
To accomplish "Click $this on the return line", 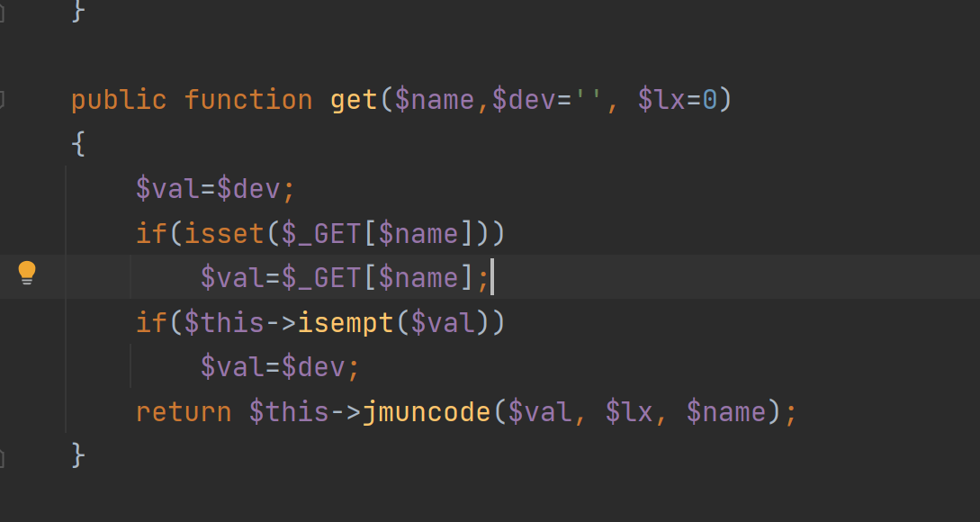I will point(289,412).
